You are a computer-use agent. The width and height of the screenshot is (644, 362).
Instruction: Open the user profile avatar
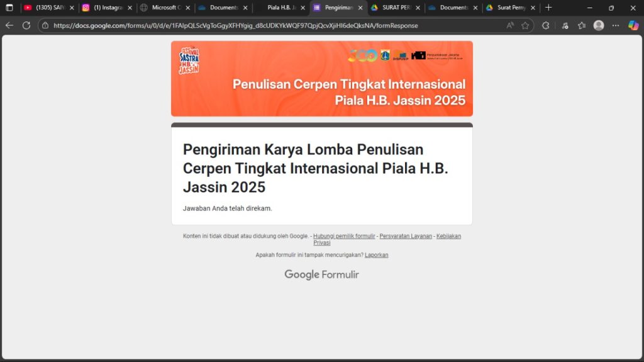[x=599, y=26]
